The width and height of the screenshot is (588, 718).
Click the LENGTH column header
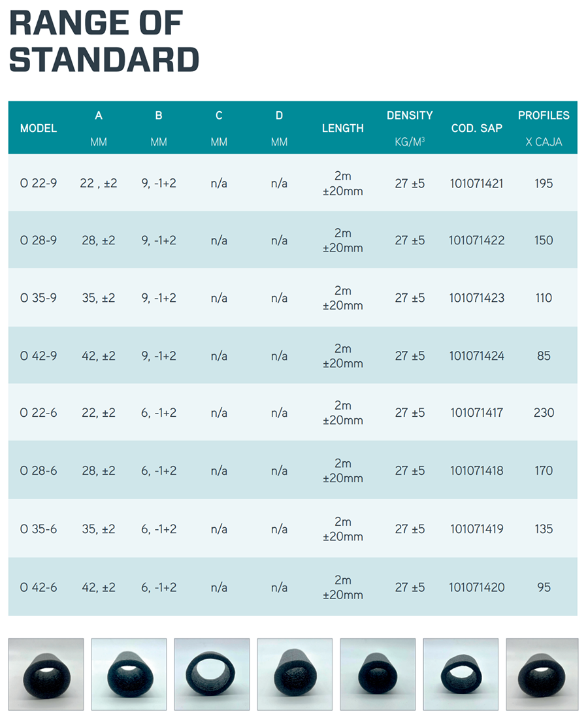[342, 128]
